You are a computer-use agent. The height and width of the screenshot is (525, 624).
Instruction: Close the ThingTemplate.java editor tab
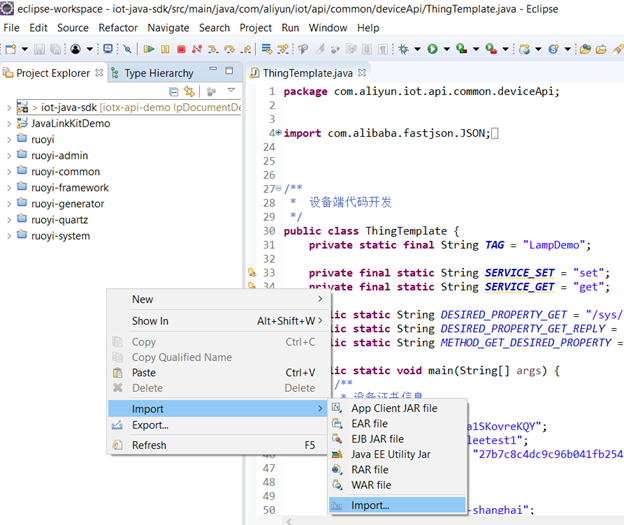coord(362,72)
